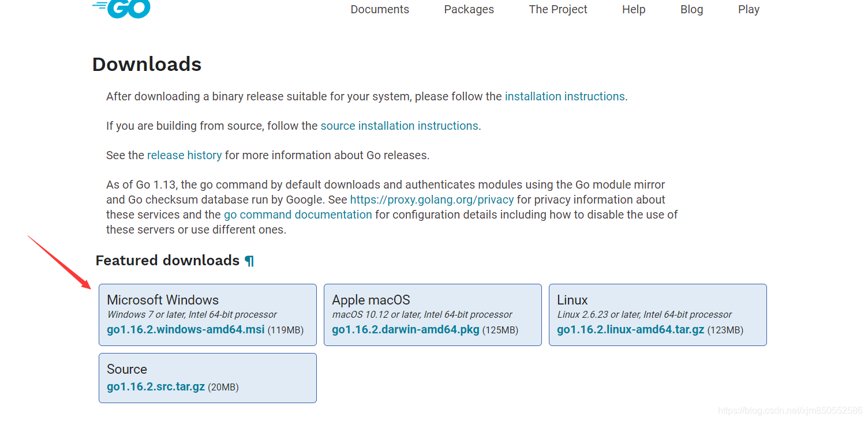Screen dimensions: 868x421
Task: Click the Featured downloads heading text
Action: pos(167,261)
